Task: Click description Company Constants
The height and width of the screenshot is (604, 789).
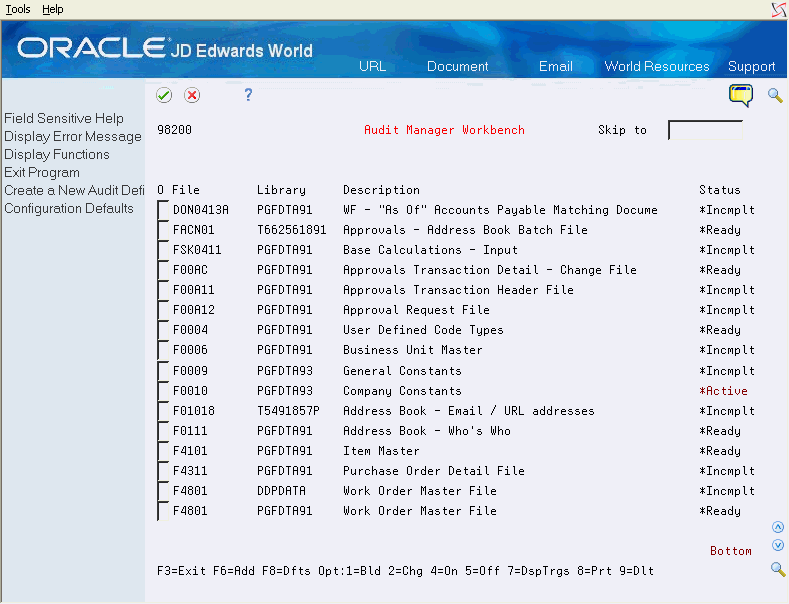Action: (402, 391)
